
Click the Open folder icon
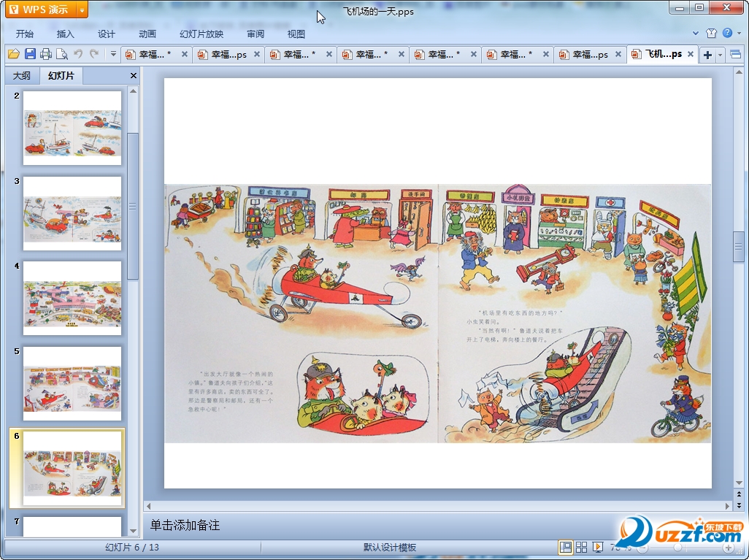(14, 54)
